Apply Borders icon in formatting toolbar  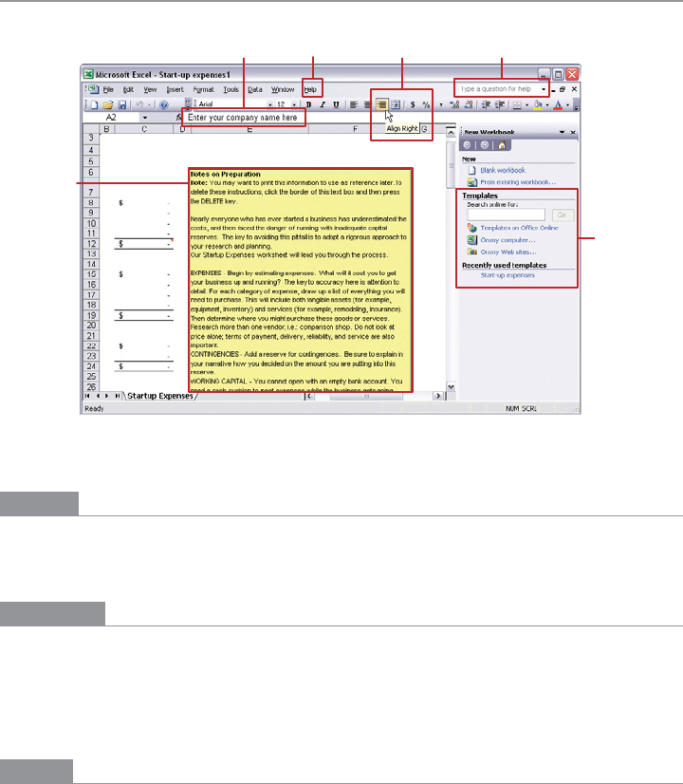click(x=517, y=104)
